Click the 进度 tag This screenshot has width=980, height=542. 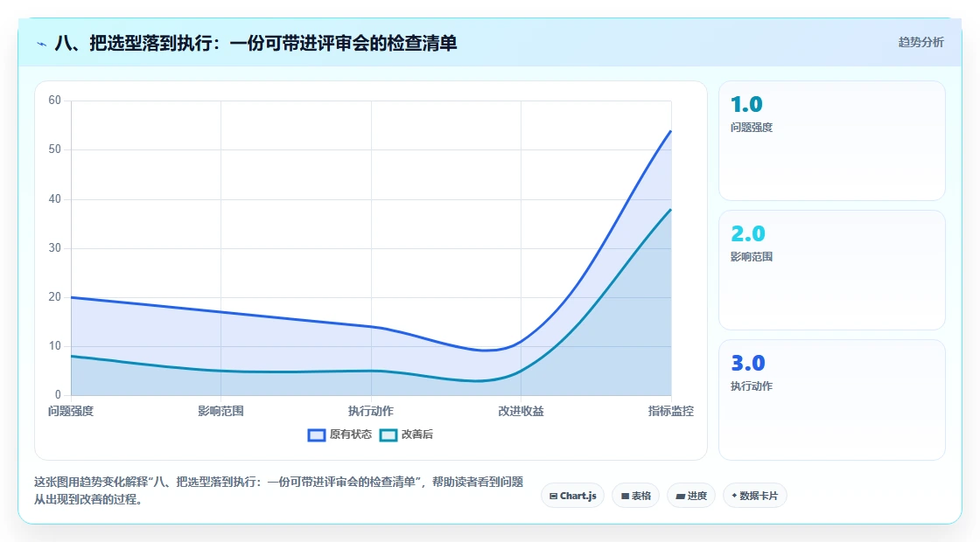pyautogui.click(x=691, y=496)
